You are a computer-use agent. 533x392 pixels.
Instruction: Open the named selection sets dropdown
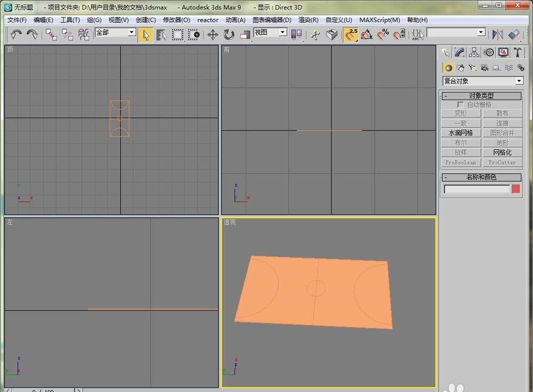tap(481, 32)
